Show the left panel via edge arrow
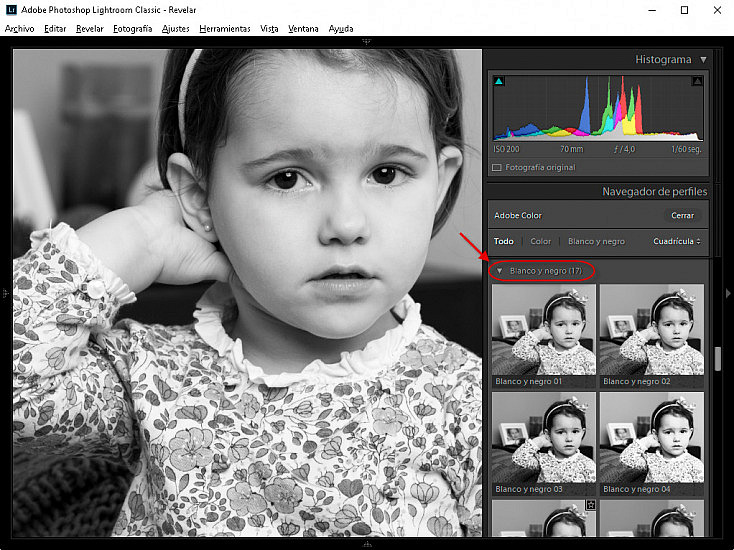This screenshot has width=734, height=550. click(x=5, y=293)
